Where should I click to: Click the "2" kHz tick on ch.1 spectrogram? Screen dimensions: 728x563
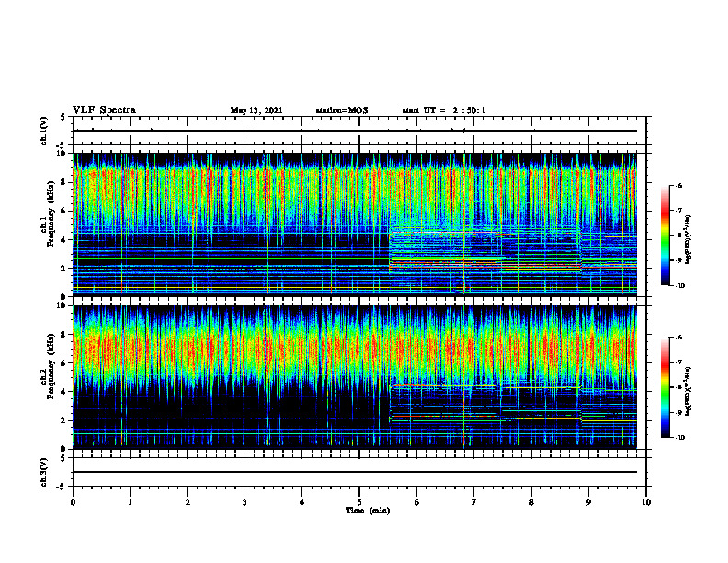(x=64, y=268)
